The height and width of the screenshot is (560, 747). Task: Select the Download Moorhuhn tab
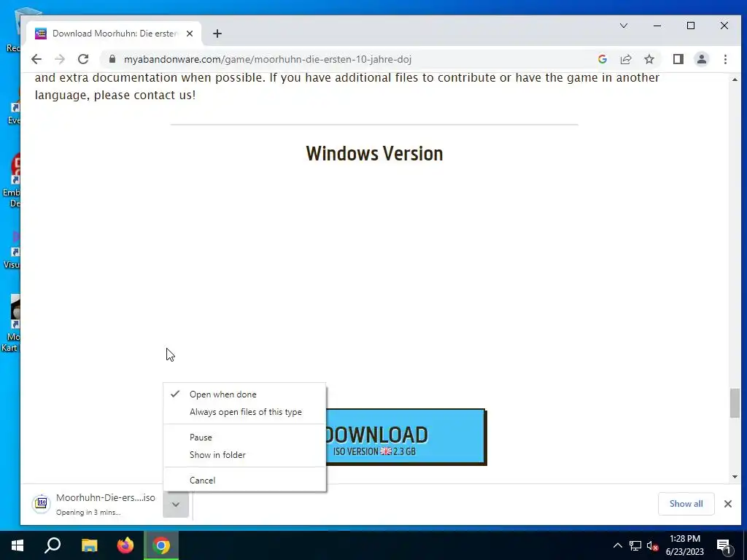(115, 34)
